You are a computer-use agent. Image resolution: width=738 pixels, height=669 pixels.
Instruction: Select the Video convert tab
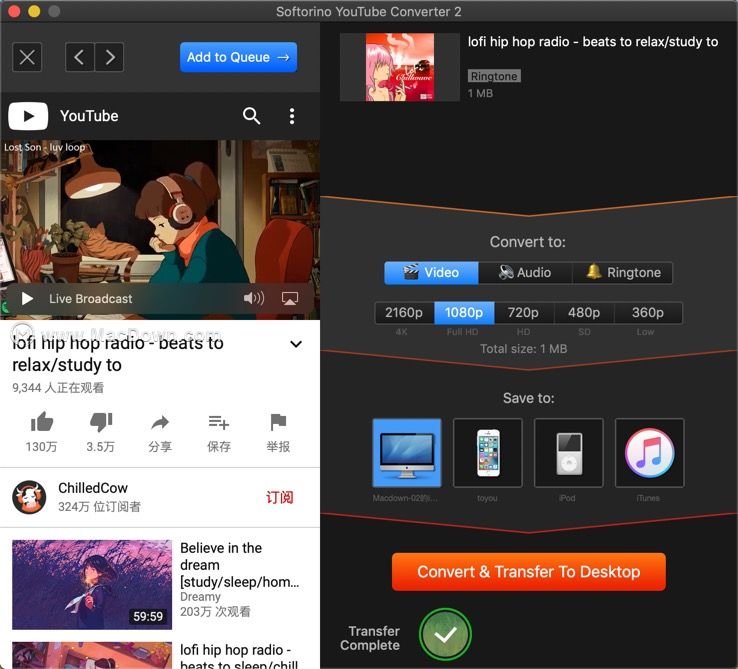(x=431, y=273)
